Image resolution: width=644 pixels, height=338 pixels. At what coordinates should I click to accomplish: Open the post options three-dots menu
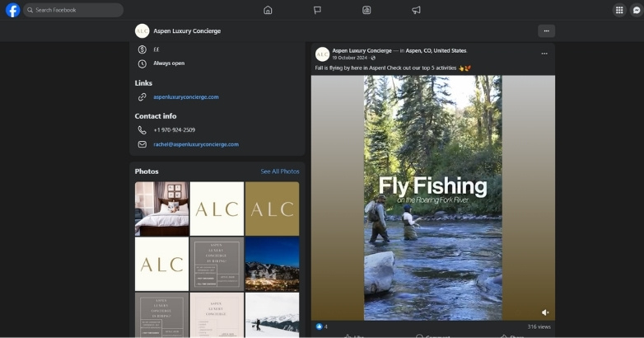[544, 54]
